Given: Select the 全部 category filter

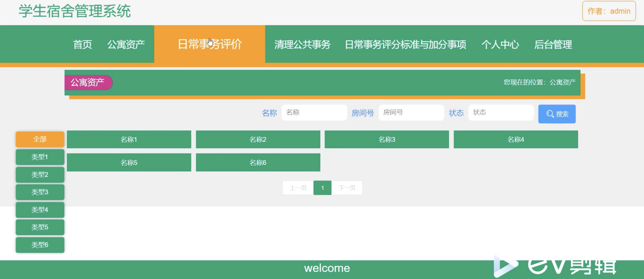Looking at the screenshot, I should tap(40, 139).
